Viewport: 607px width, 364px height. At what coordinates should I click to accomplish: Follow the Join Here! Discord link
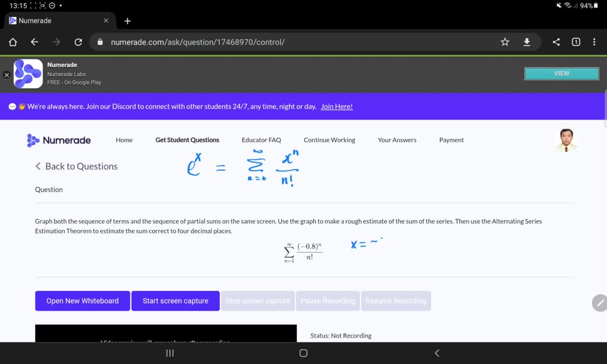point(337,107)
